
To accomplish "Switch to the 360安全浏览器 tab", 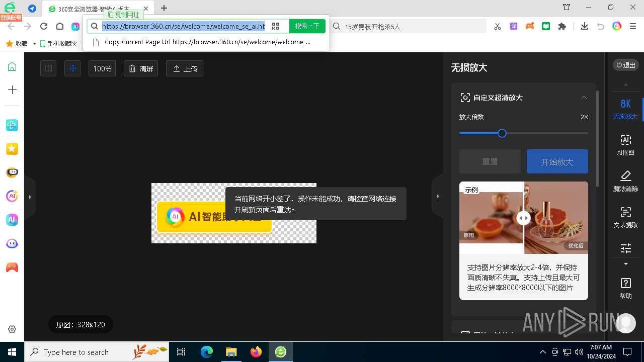I will point(98,9).
